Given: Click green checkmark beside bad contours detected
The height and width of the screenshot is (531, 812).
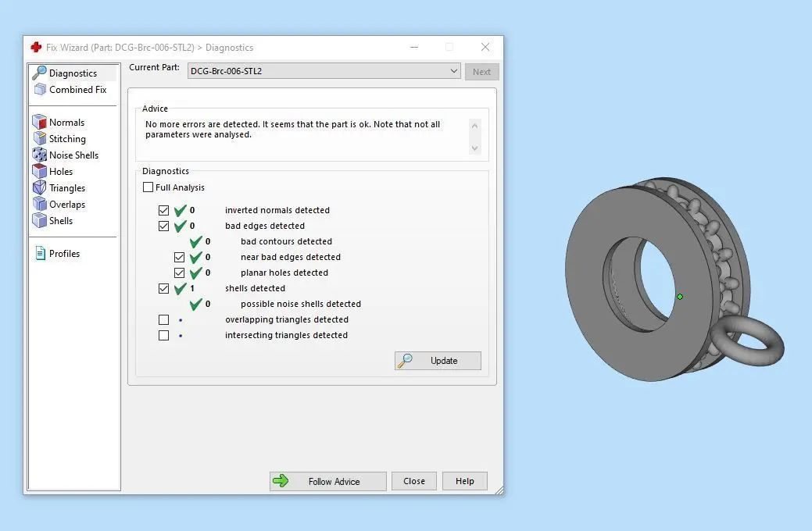Looking at the screenshot, I should (x=195, y=241).
